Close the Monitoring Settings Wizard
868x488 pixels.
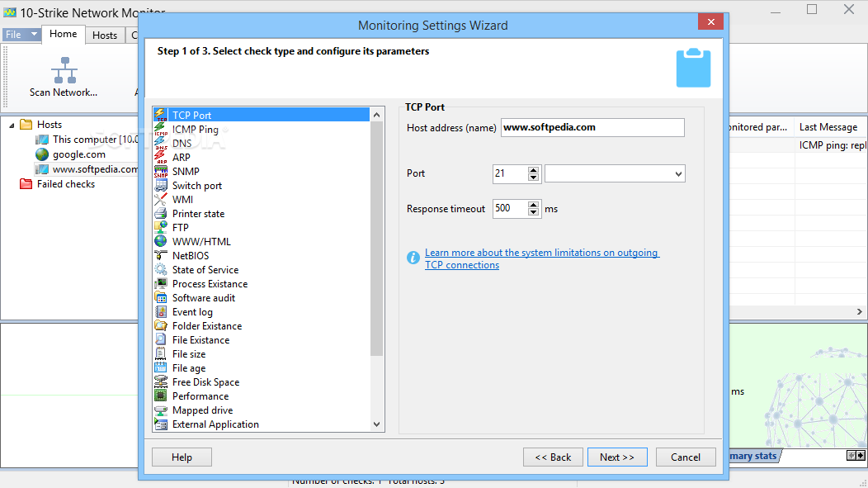[x=710, y=21]
